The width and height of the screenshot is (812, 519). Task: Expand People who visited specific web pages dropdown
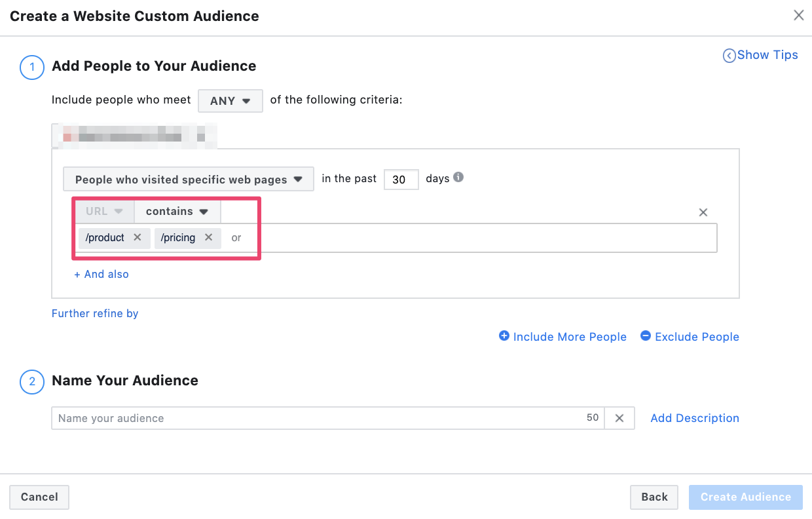point(189,180)
